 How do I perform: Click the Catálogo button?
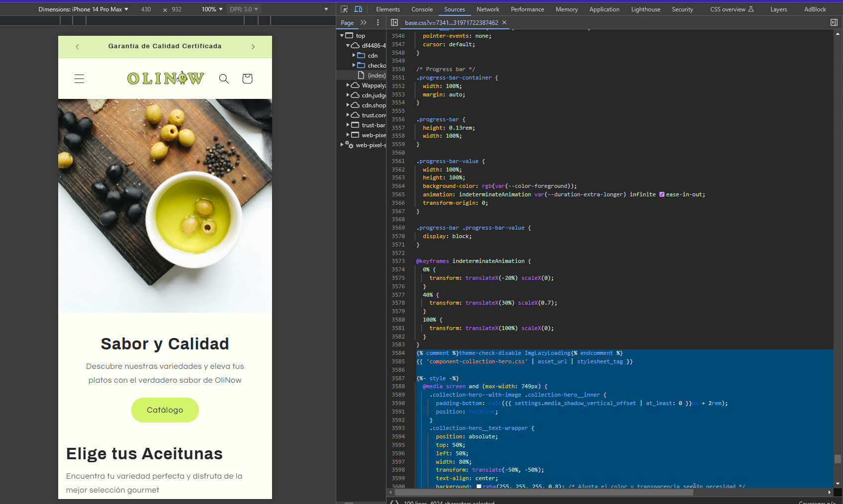165,410
